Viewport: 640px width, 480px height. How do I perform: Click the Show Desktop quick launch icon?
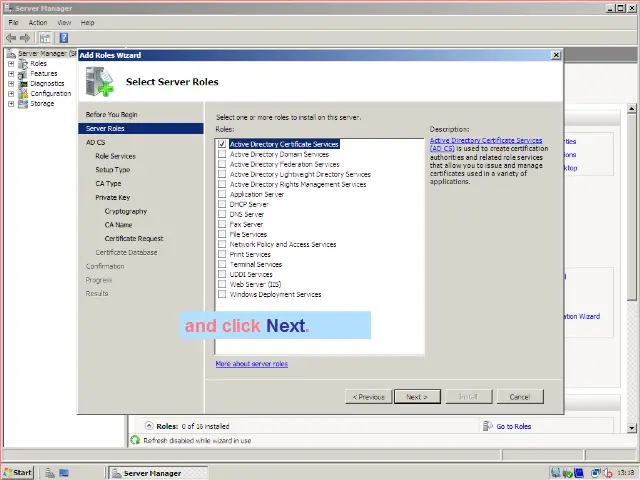click(64, 473)
